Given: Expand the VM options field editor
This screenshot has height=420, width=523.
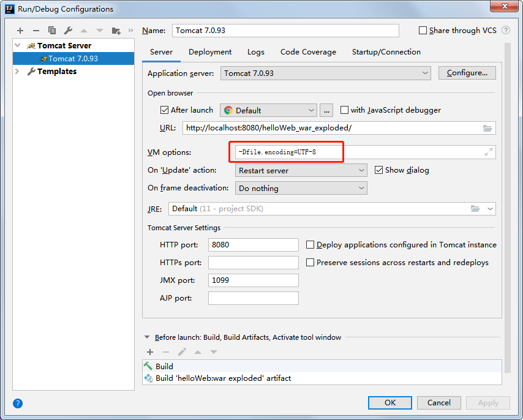Looking at the screenshot, I should (489, 152).
